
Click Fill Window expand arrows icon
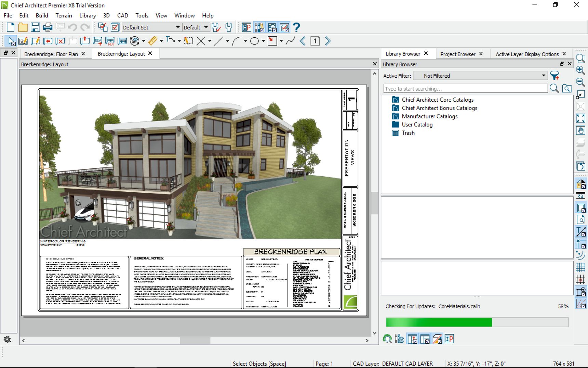pos(580,118)
